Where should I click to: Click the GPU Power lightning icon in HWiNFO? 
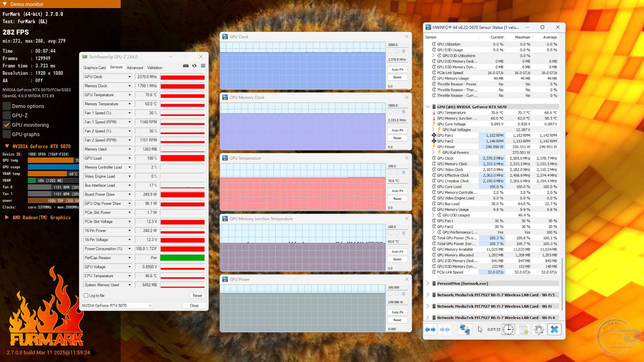[x=434, y=147]
